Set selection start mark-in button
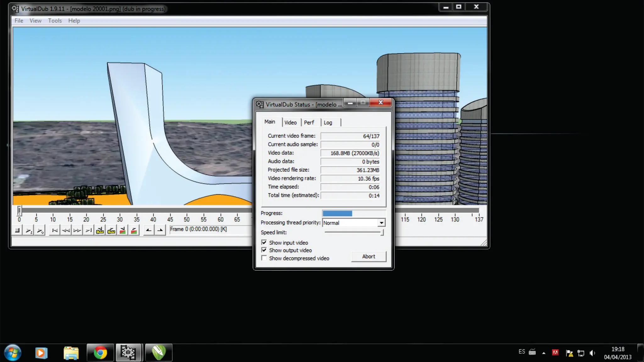The width and height of the screenshot is (644, 362). (149, 231)
